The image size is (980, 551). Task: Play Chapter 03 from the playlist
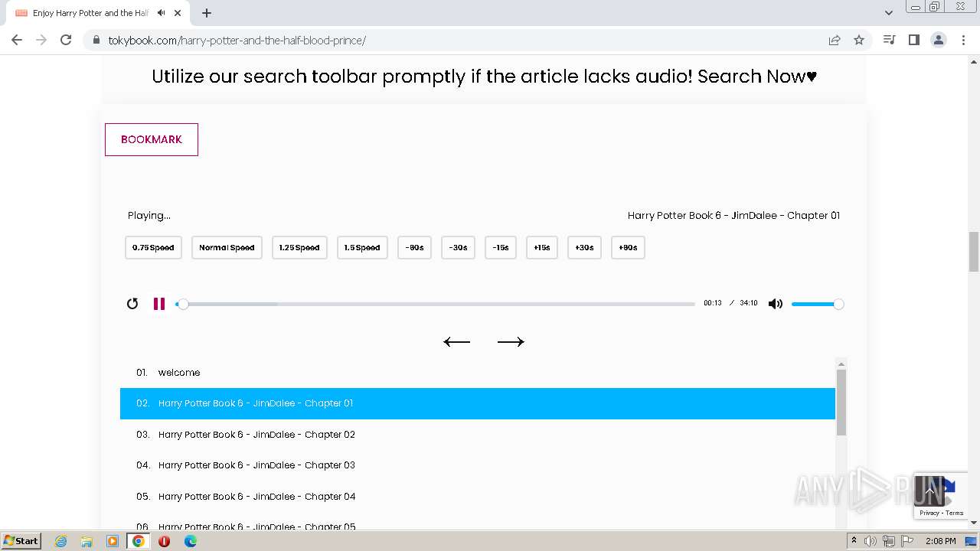tap(478, 465)
